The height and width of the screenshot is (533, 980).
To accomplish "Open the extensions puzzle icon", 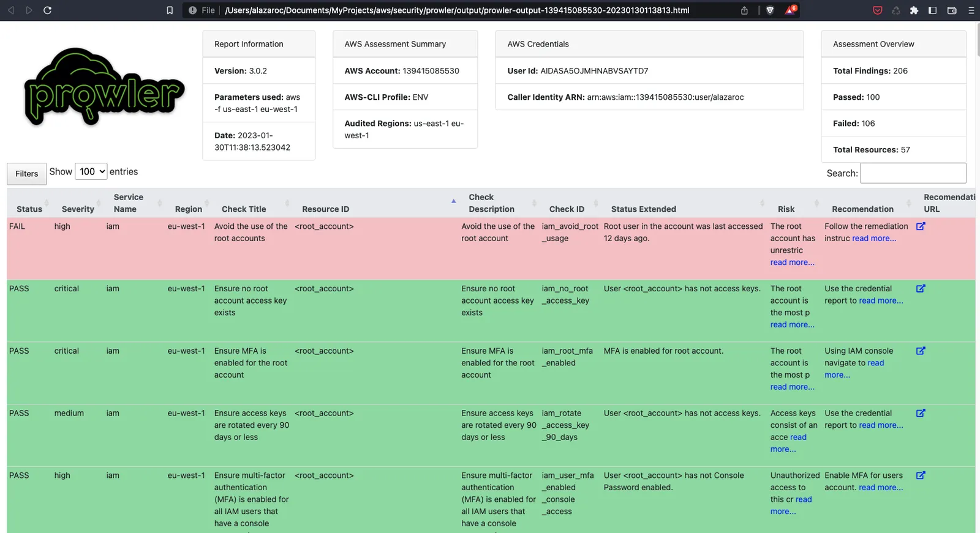I will click(x=914, y=10).
